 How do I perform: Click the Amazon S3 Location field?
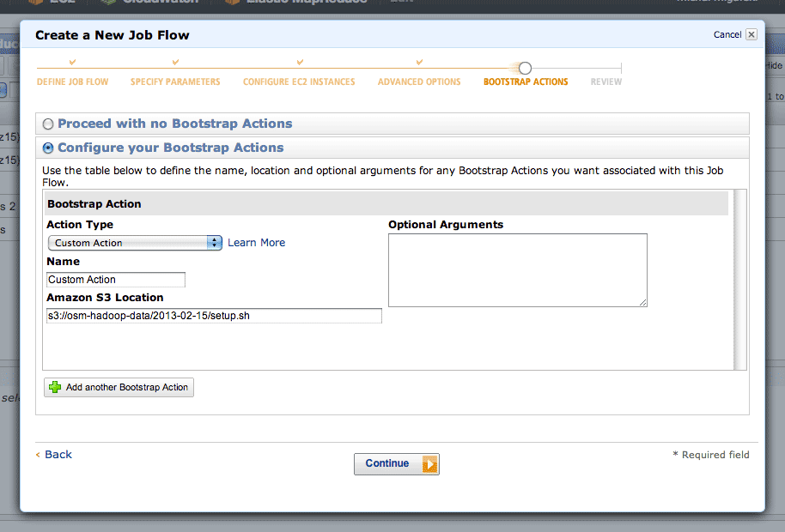(x=214, y=316)
